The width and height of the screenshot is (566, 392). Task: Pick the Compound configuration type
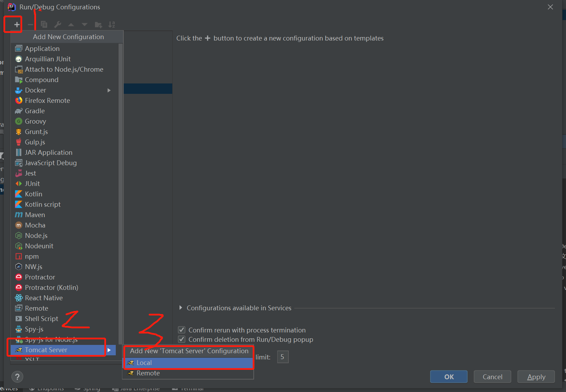(64, 80)
